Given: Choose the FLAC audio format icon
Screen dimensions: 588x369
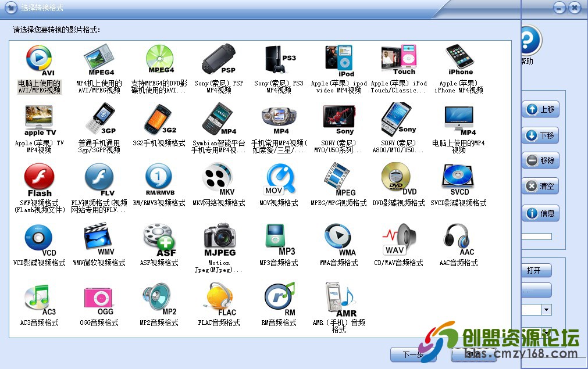Looking at the screenshot, I should coord(220,300).
